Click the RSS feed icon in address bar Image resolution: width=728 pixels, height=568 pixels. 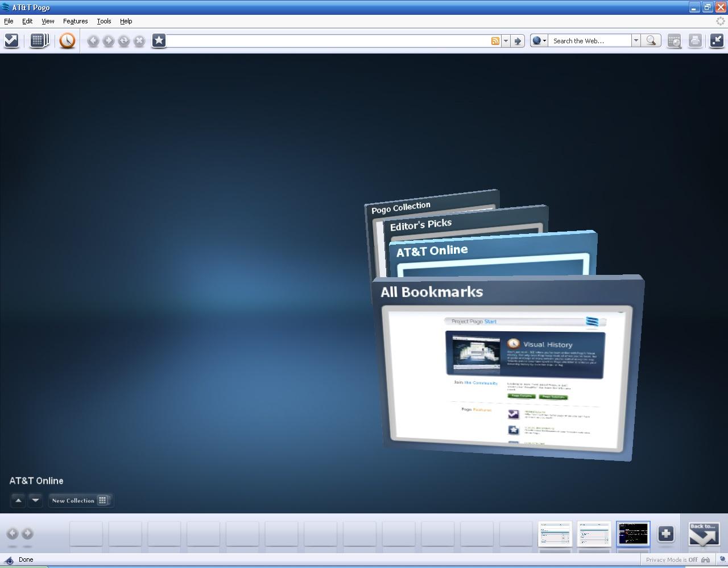495,41
